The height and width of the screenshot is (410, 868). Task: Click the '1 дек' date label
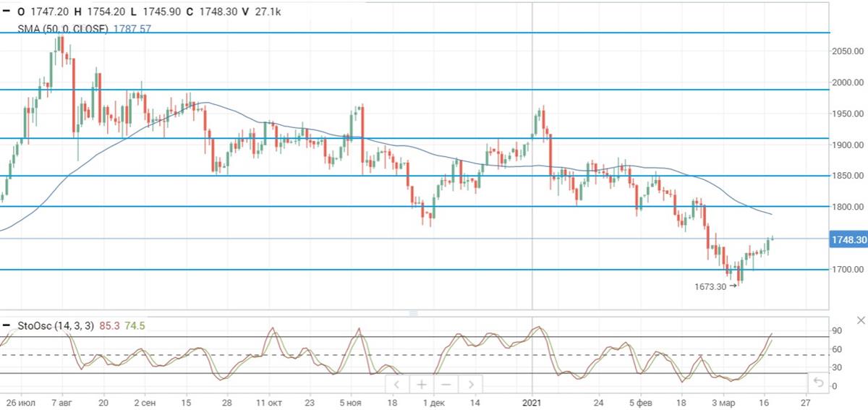click(x=434, y=401)
